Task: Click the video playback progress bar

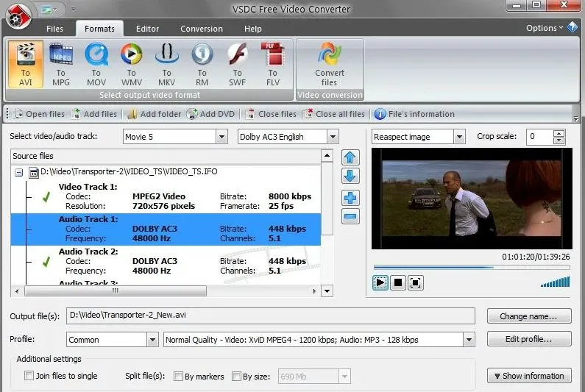Action: pos(472,267)
